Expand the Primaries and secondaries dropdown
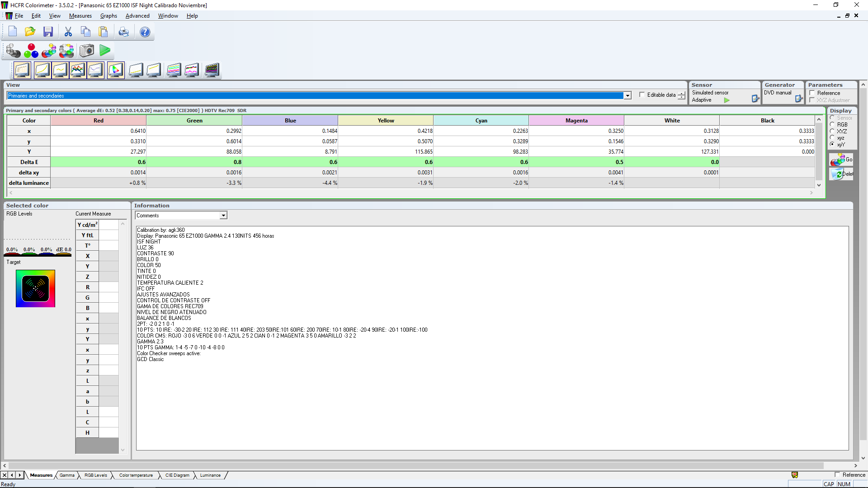868x488 pixels. tap(627, 96)
